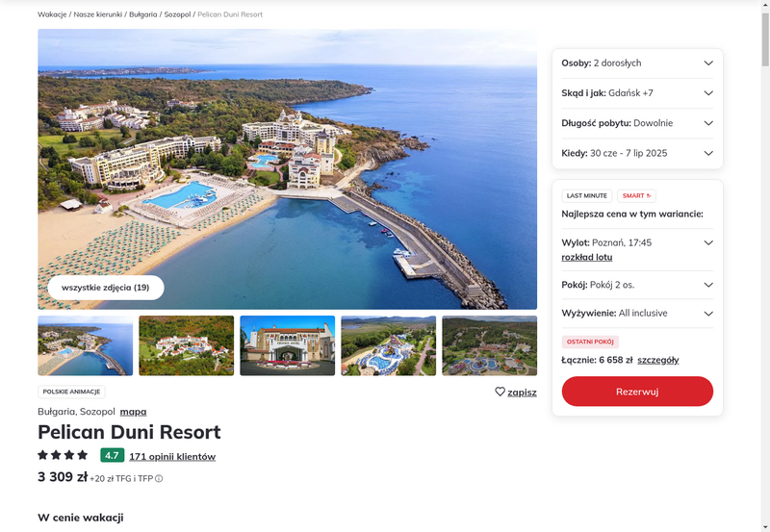Open wszystkie zdjęcia (19) gallery button

click(106, 288)
